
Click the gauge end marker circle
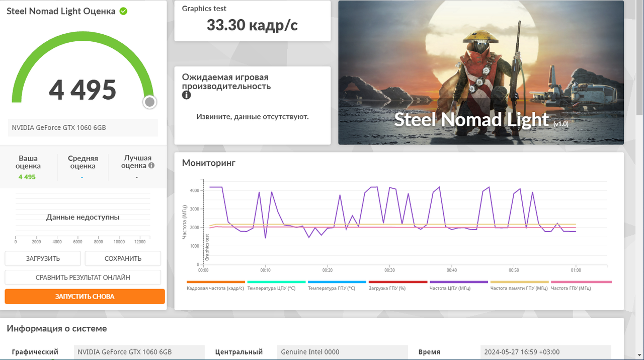click(149, 102)
